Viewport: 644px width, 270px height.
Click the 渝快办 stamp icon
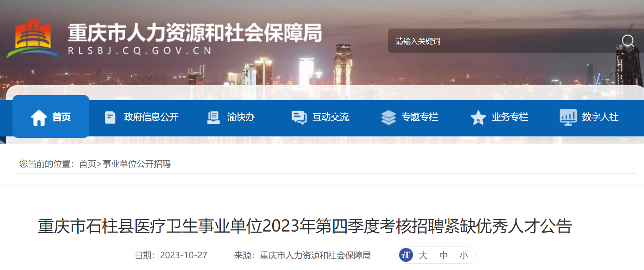(213, 118)
